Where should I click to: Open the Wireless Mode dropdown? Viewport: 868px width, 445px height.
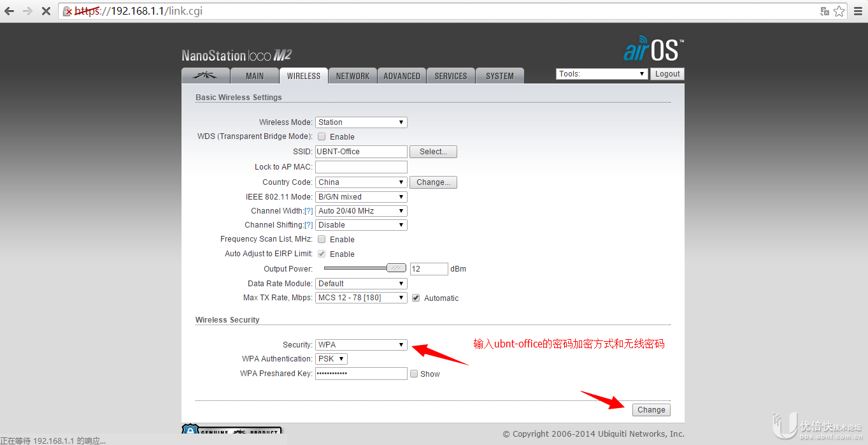[x=361, y=122]
